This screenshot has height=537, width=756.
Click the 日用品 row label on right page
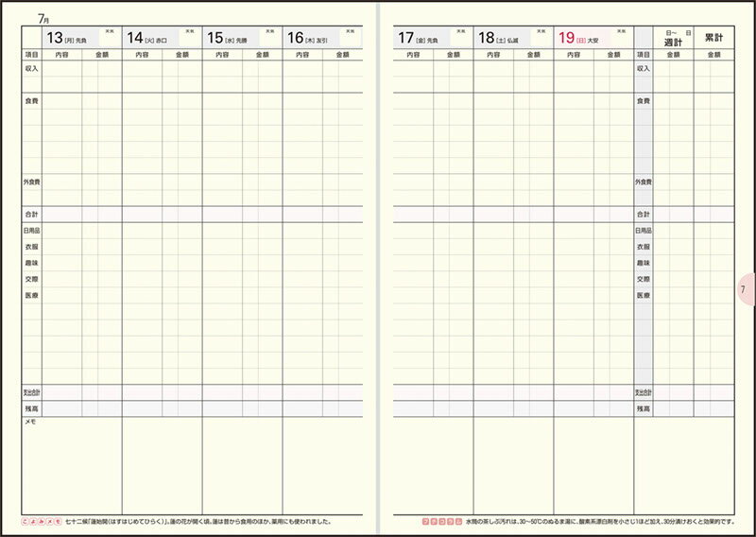pos(644,231)
